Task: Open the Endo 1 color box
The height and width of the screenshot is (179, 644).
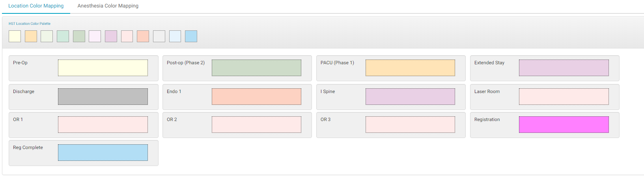Action: (x=256, y=97)
